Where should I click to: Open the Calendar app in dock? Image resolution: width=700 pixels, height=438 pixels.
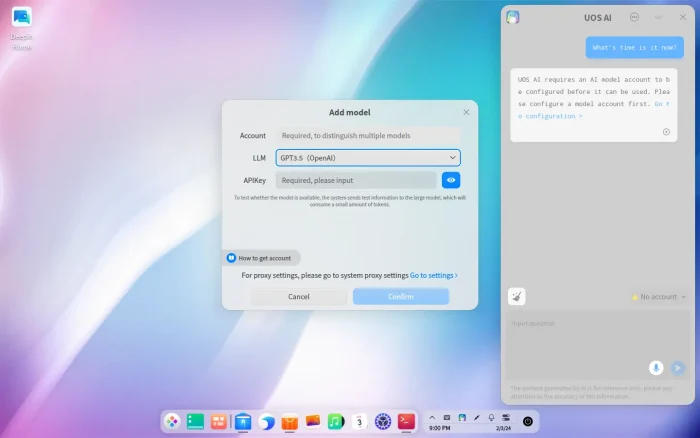pos(359,422)
